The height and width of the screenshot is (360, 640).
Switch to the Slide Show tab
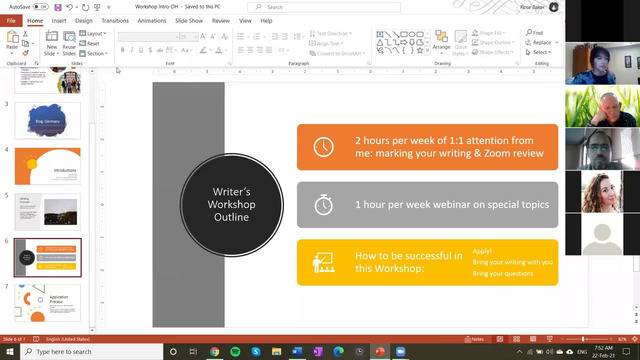(x=189, y=20)
